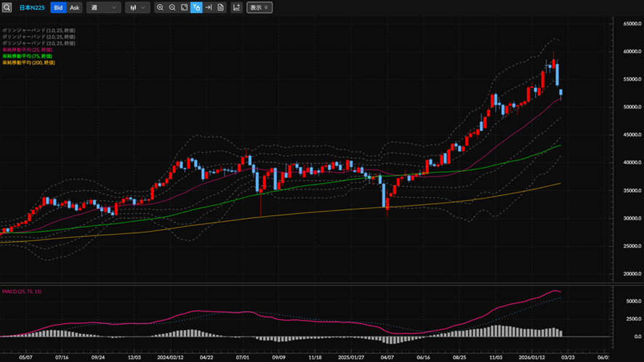Zoom out the chart

pos(172,7)
